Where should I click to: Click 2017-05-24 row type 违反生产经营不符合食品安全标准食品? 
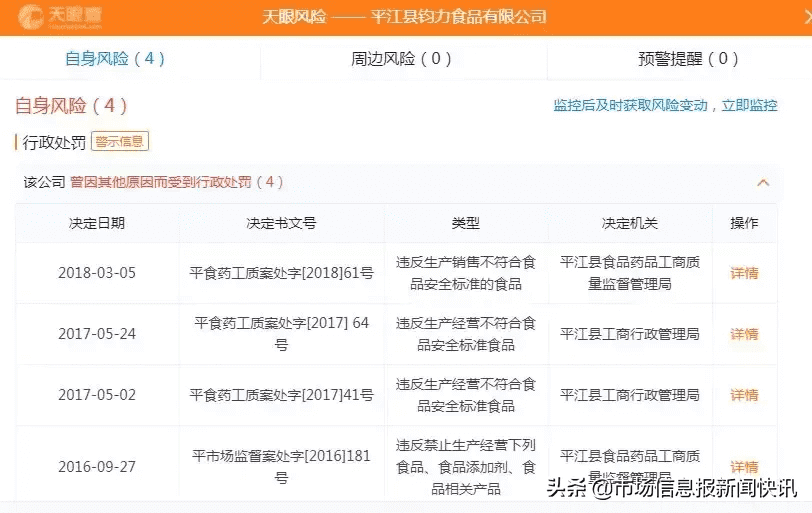coord(466,334)
